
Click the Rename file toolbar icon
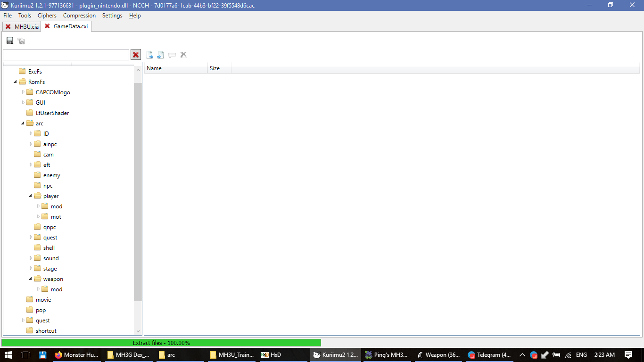point(172,55)
